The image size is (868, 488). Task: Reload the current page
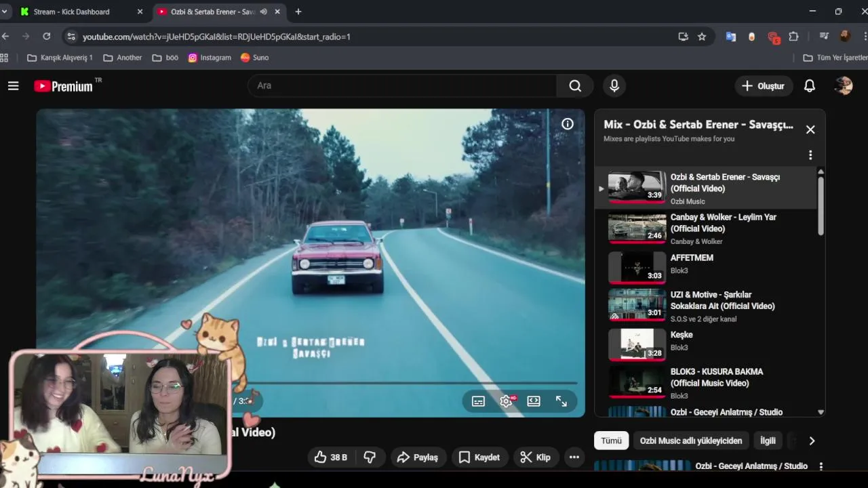(x=46, y=37)
